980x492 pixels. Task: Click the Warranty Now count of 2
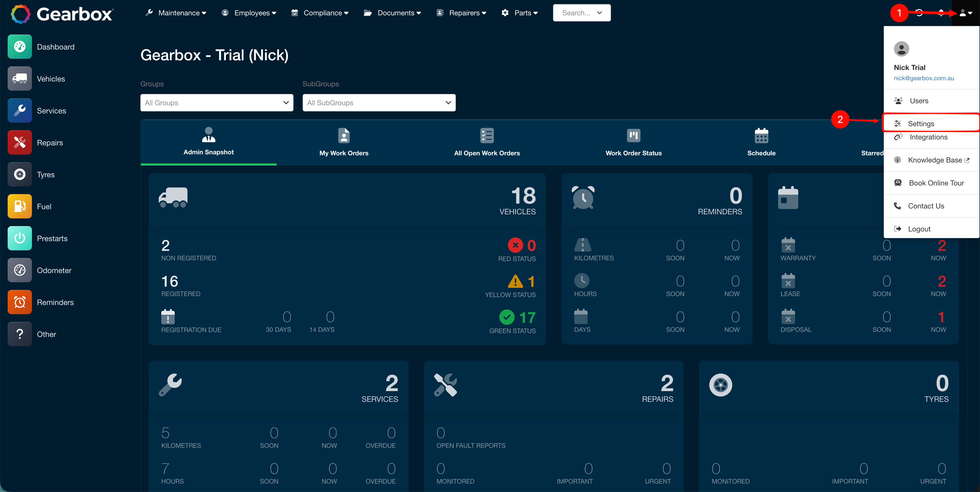coord(941,246)
